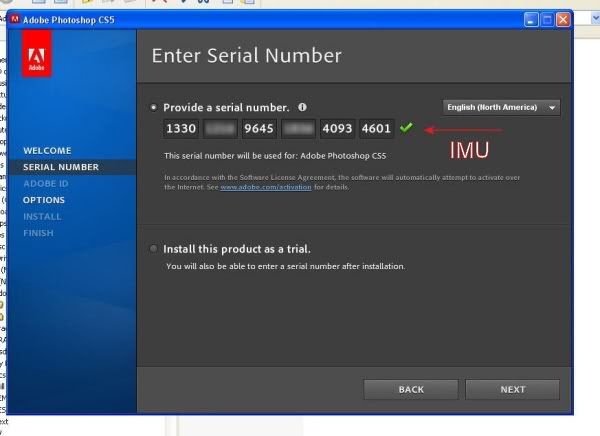Go to the Welcome step in sidebar

pos(47,150)
